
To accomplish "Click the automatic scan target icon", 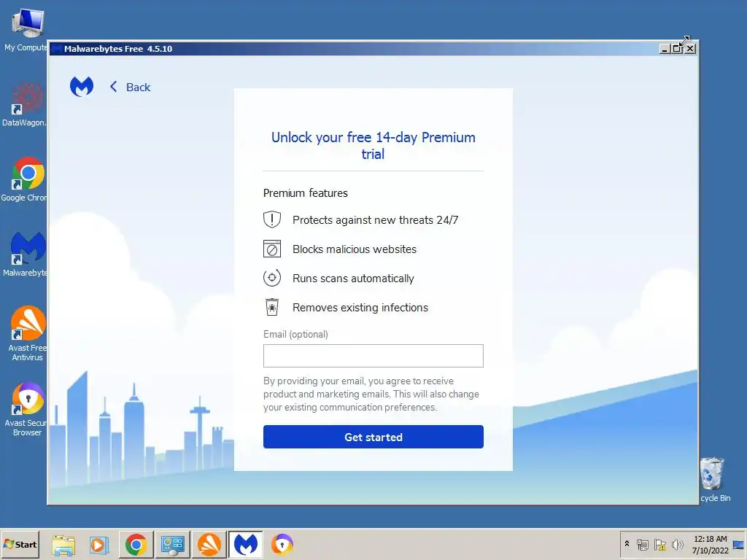I will tap(272, 278).
